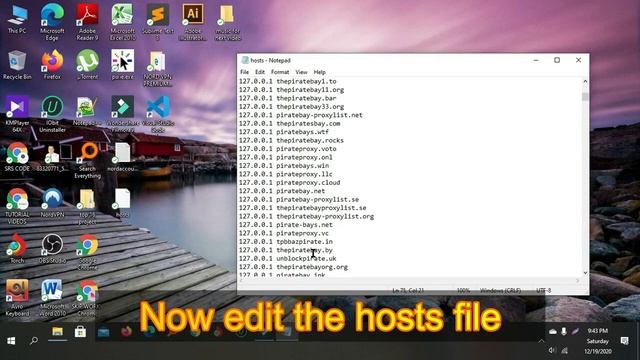Select the nordaccou... file on the desktop
This screenshot has width=640, height=360.
pyautogui.click(x=122, y=157)
